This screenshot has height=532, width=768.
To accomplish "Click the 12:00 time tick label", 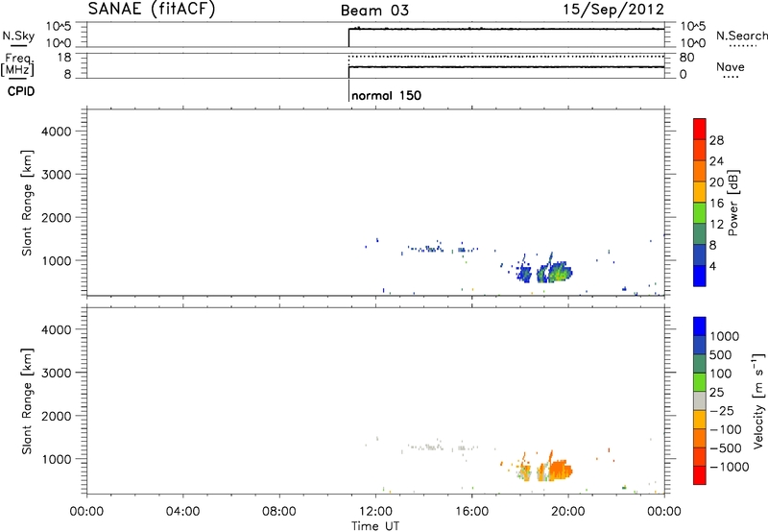I will [x=375, y=512].
